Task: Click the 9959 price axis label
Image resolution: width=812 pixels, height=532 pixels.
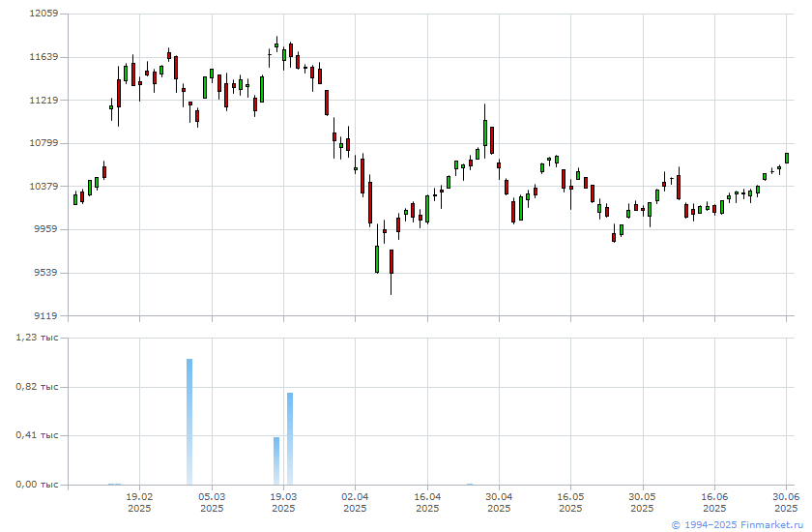Action: [x=45, y=229]
